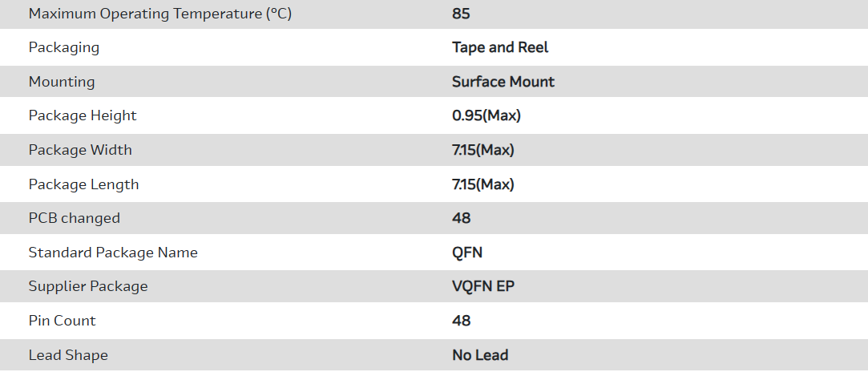Select the Tape and Reel value
868x372 pixels.
point(500,47)
